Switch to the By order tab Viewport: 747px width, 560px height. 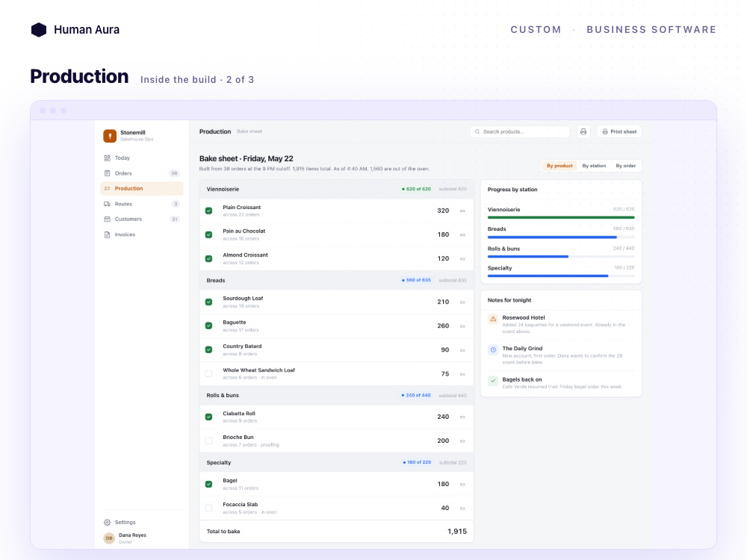(625, 166)
